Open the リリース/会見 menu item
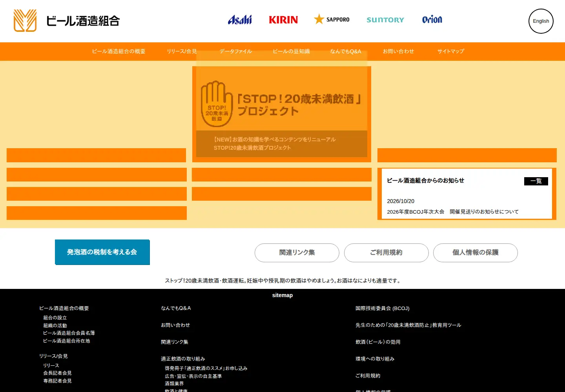Image resolution: width=565 pixels, height=392 pixels. pyautogui.click(x=182, y=51)
